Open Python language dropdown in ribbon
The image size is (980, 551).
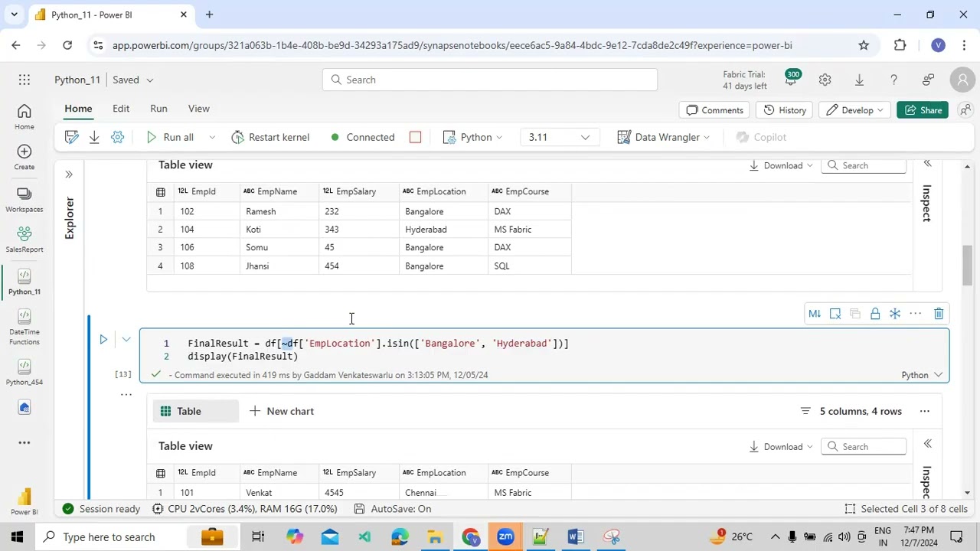472,137
